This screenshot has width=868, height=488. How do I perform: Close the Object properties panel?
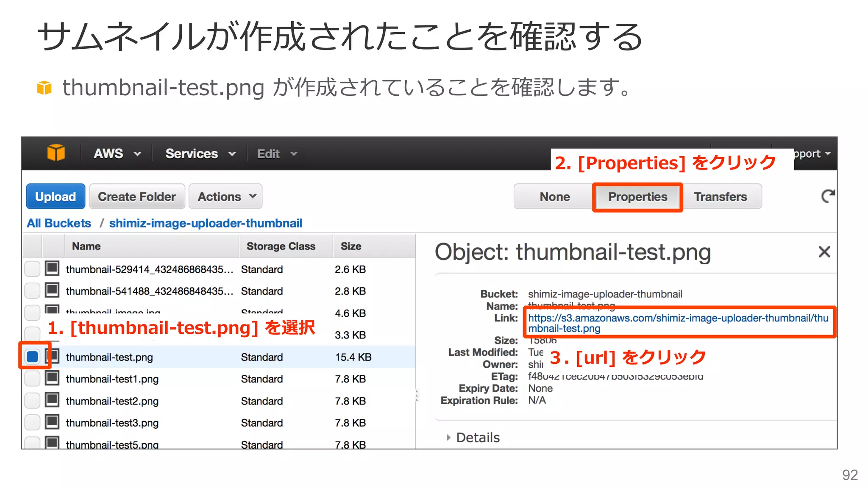click(x=824, y=252)
